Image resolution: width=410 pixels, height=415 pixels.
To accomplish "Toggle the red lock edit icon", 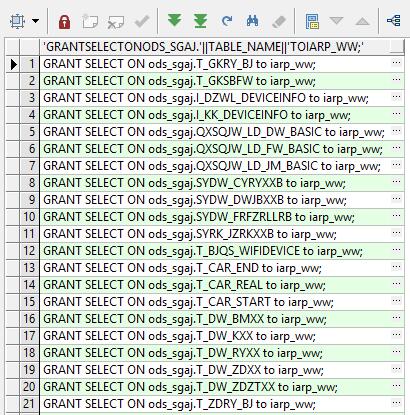I will coord(64,22).
